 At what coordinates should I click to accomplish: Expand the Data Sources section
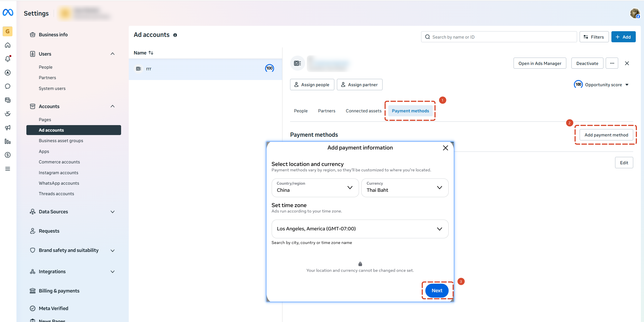tap(113, 212)
